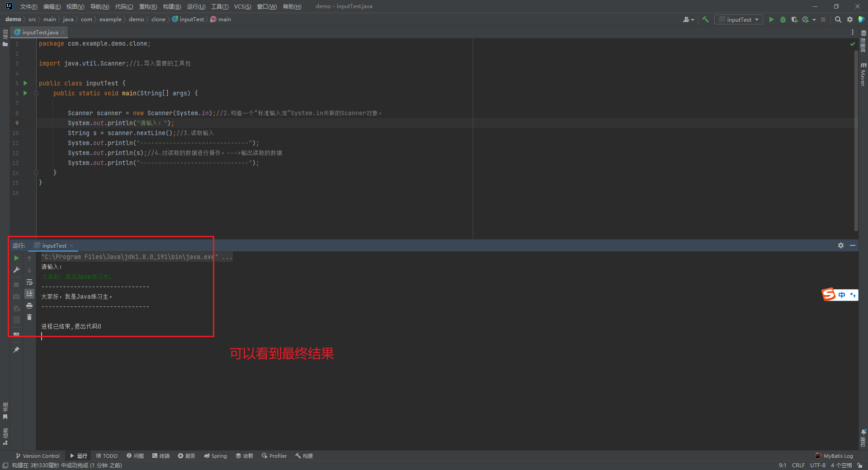
Task: Rerun inputTest in the Run panel
Action: [x=16, y=258]
